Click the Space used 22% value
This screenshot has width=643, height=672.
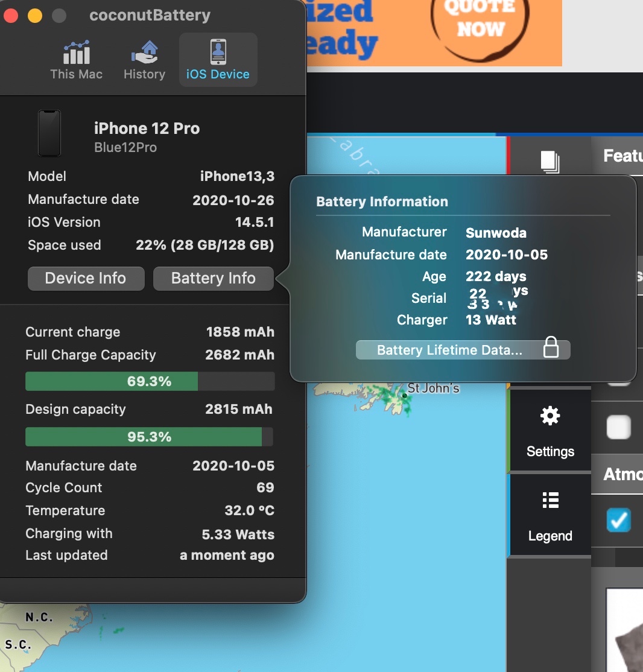tap(204, 245)
